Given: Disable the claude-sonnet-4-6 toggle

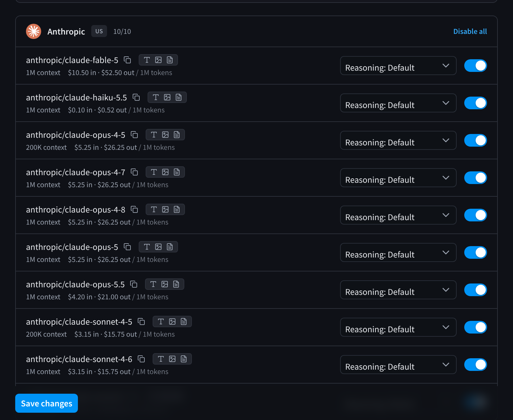Looking at the screenshot, I should tap(476, 365).
